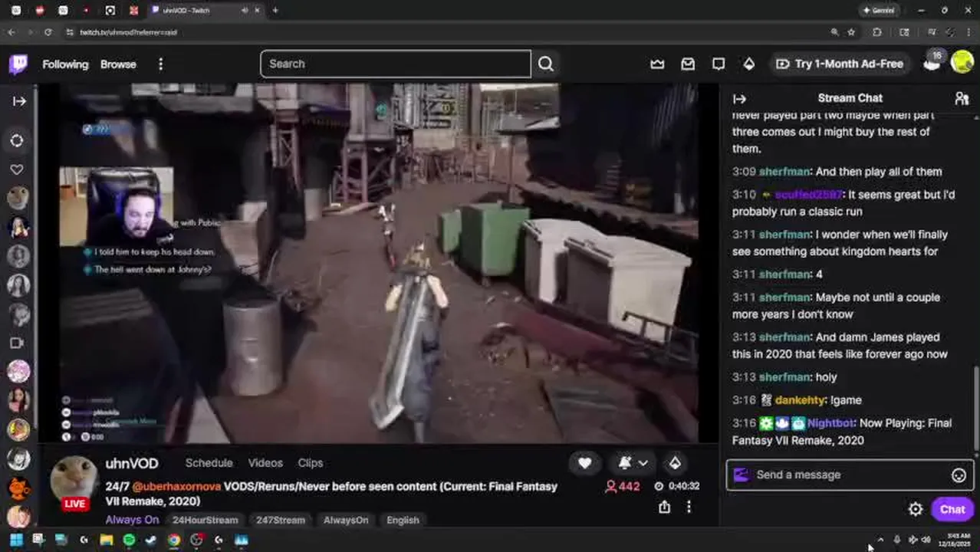The image size is (980, 552).
Task: Collapse the Stream Chat panel
Action: point(739,98)
